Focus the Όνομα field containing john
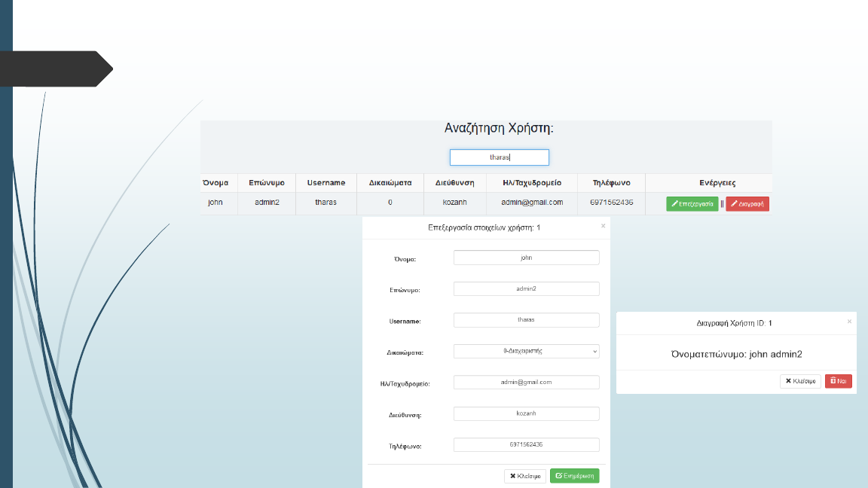Viewport: 868px width, 488px height. (x=526, y=258)
